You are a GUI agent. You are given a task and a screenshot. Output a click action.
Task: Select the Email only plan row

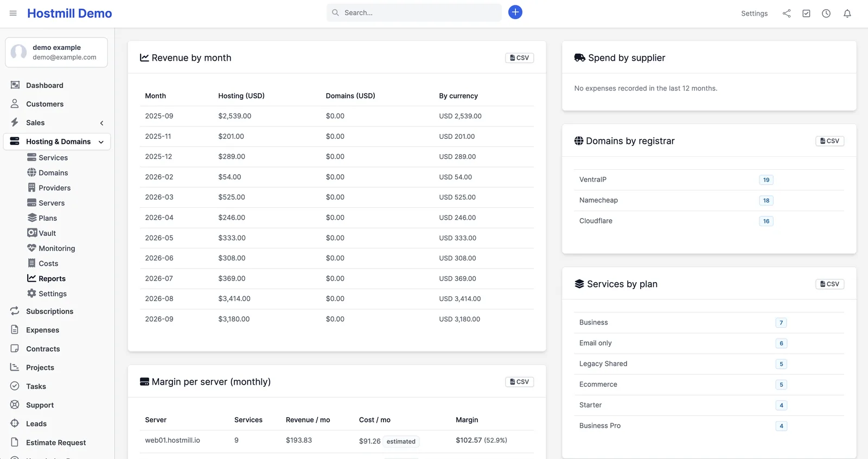[x=709, y=343]
